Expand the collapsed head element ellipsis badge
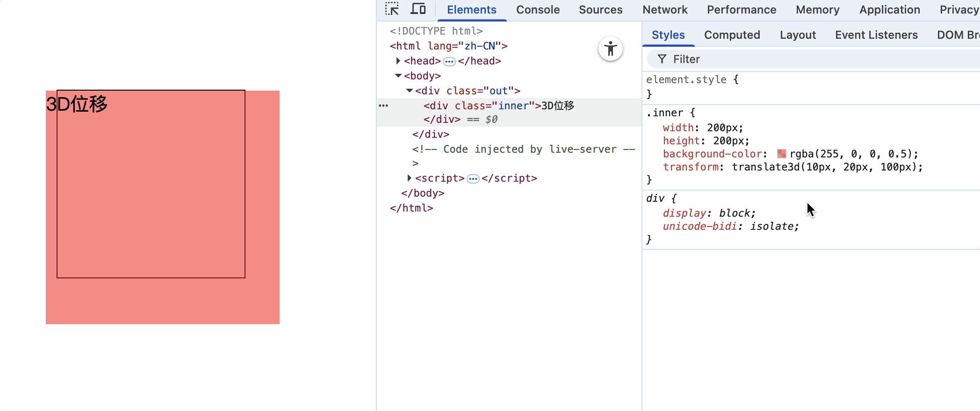Image resolution: width=980 pixels, height=411 pixels. 449,61
